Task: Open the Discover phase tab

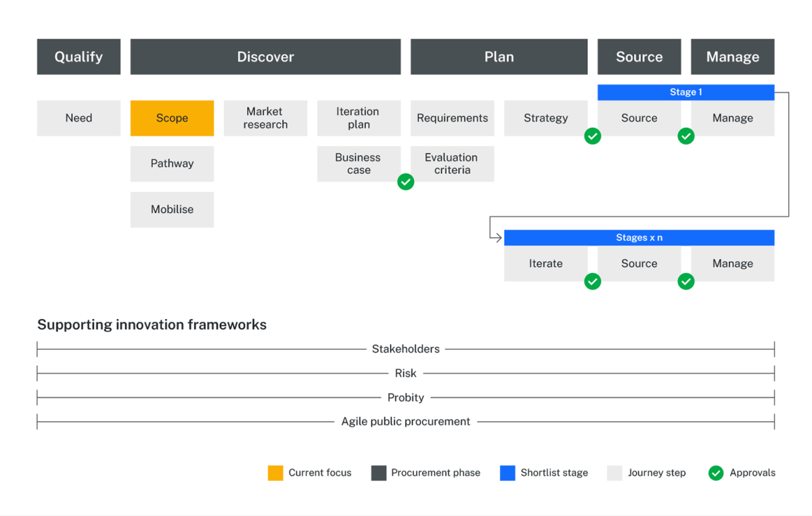Action: [265, 57]
